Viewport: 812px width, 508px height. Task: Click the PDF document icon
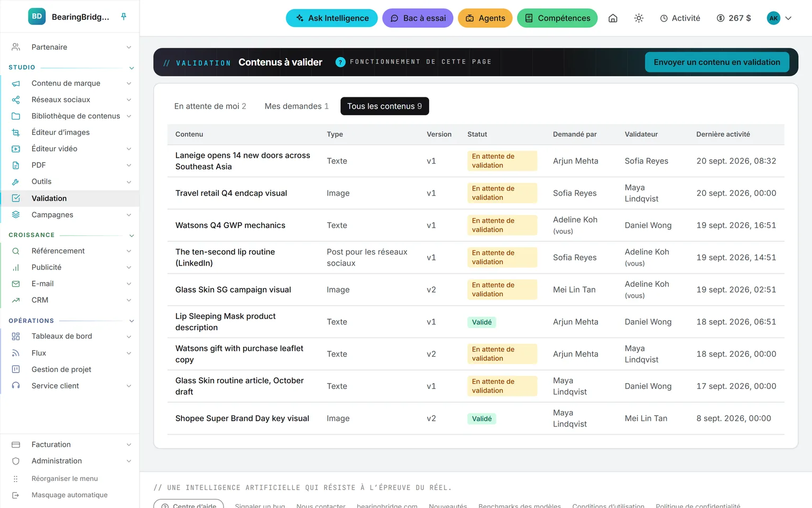(16, 166)
